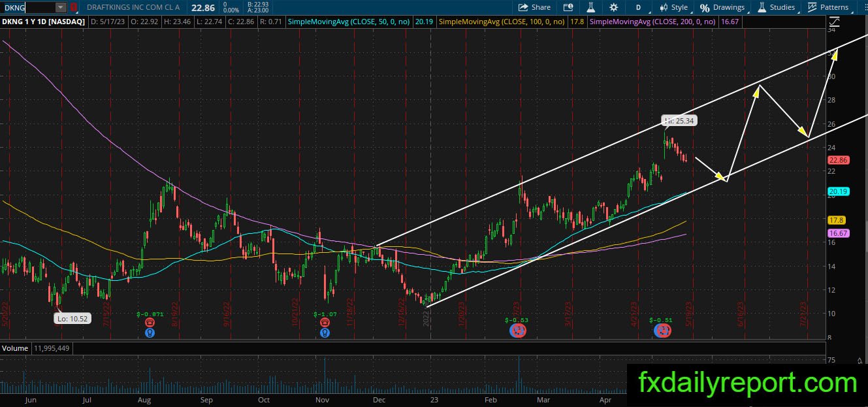Click the 17.8 moving average axis label
Viewport: 868px width, 407px height.
837,220
